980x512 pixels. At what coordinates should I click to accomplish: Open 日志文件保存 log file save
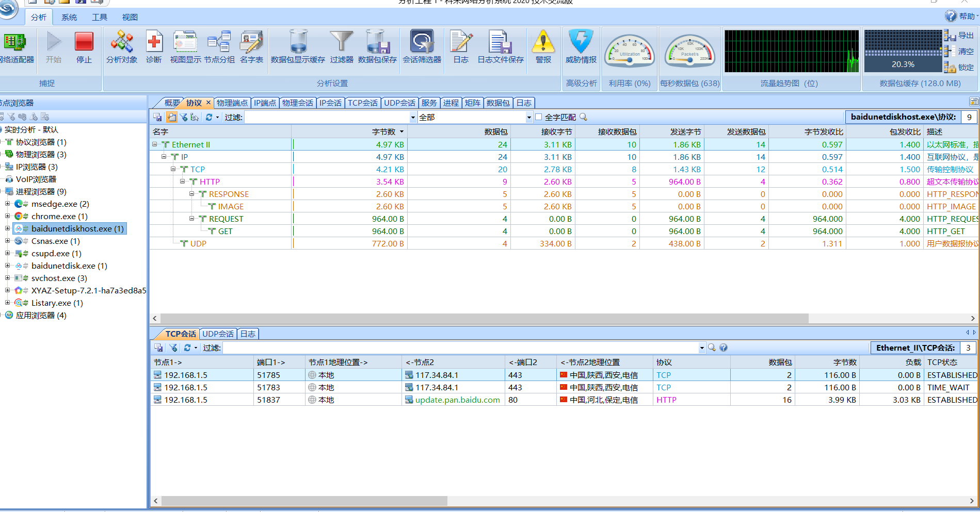[x=500, y=47]
